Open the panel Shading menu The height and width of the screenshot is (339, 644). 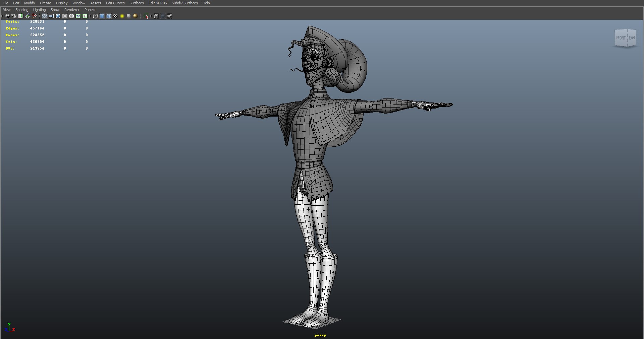tap(22, 10)
